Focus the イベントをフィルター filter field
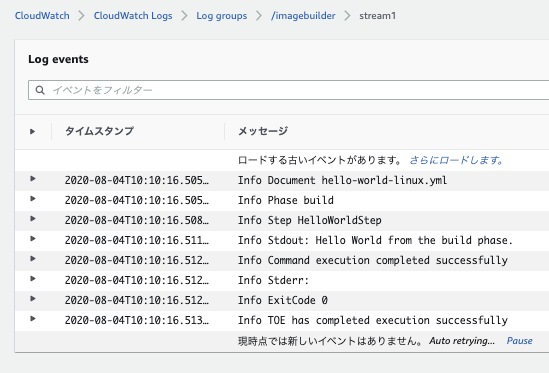Viewport: 549px width, 373px height. (289, 90)
